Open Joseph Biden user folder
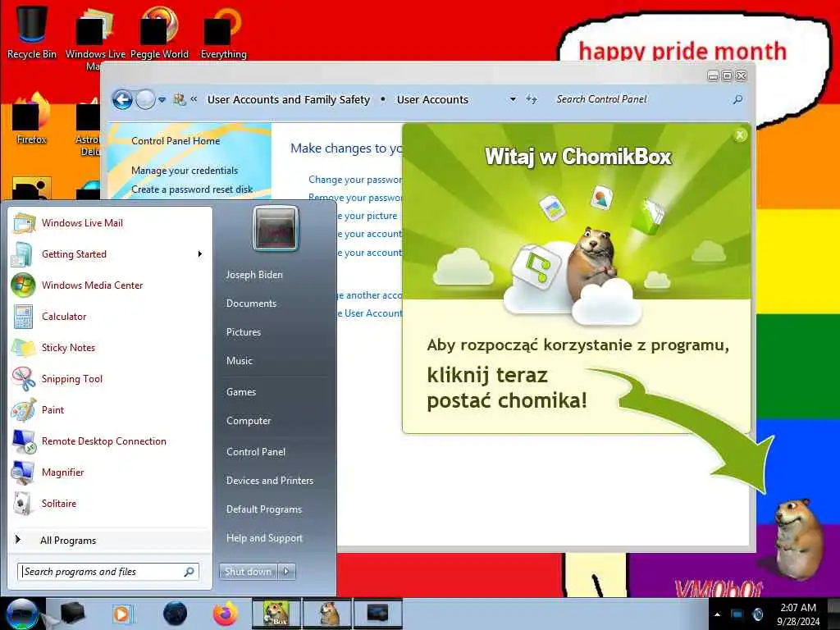Viewport: 840px width, 630px height. pos(254,274)
